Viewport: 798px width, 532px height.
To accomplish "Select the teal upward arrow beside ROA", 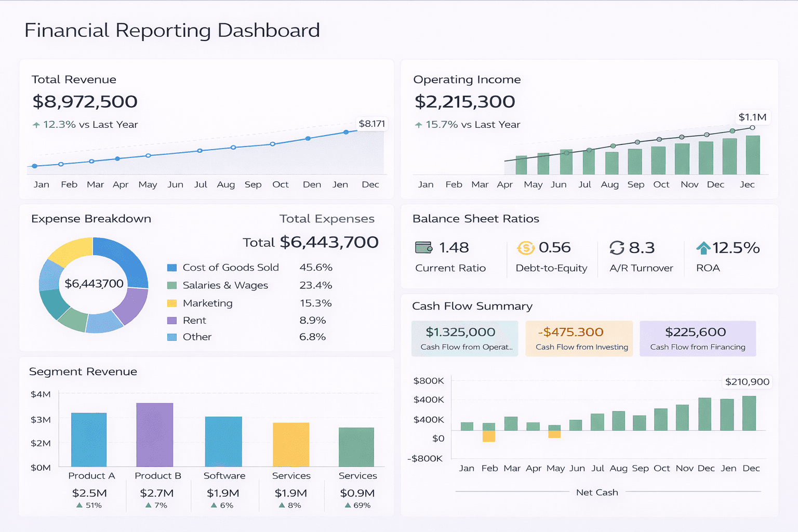I will [x=704, y=248].
